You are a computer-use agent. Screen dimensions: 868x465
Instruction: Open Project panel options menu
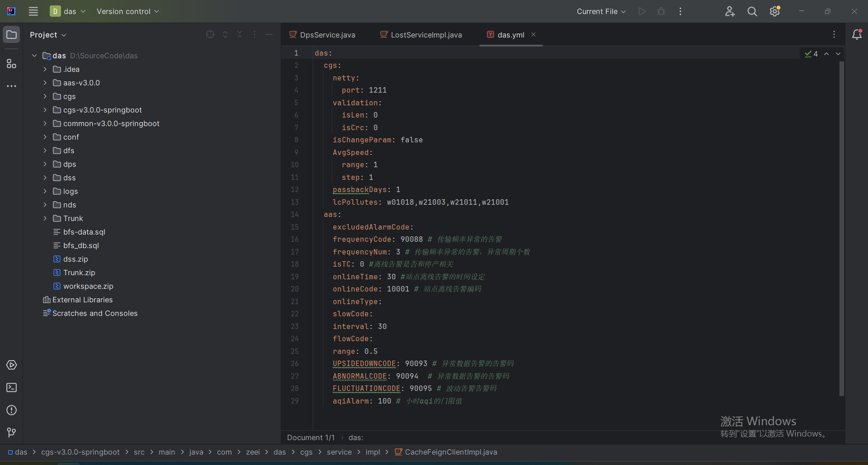click(255, 34)
